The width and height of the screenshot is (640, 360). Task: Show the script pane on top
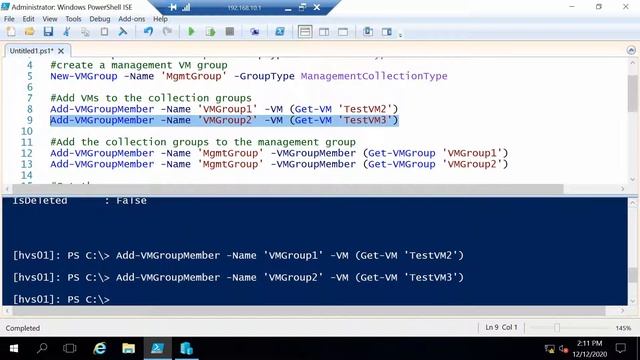[305, 32]
